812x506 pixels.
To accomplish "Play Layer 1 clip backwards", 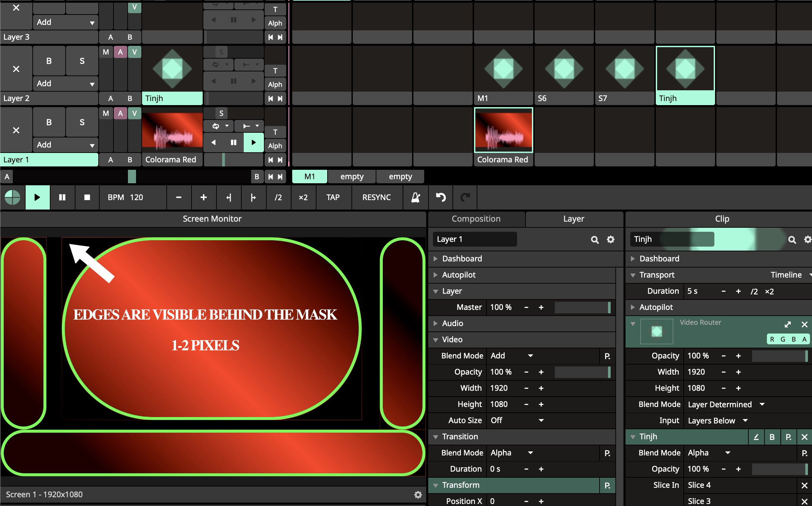I will pyautogui.click(x=213, y=143).
